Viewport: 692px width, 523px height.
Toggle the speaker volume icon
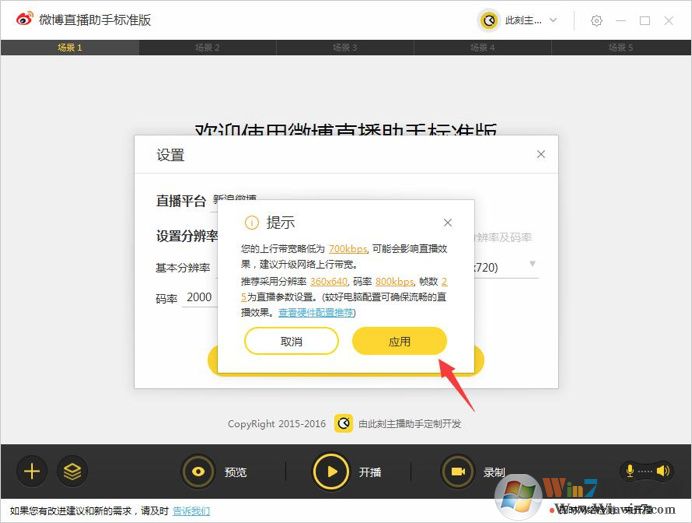click(x=663, y=471)
